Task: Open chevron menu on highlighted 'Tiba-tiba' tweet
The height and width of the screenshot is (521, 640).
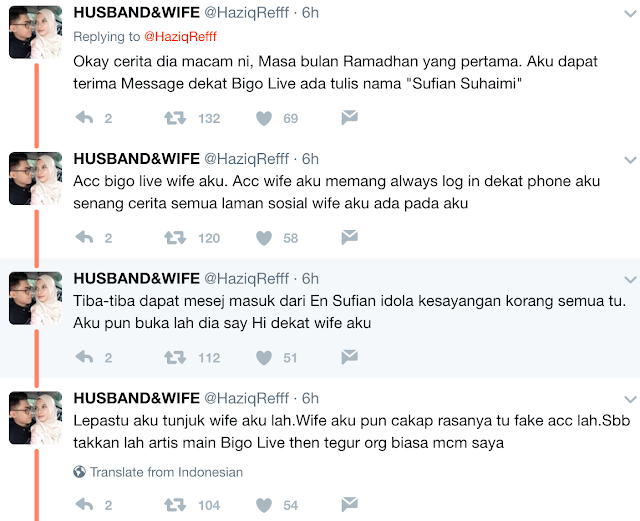Action: coord(631,280)
